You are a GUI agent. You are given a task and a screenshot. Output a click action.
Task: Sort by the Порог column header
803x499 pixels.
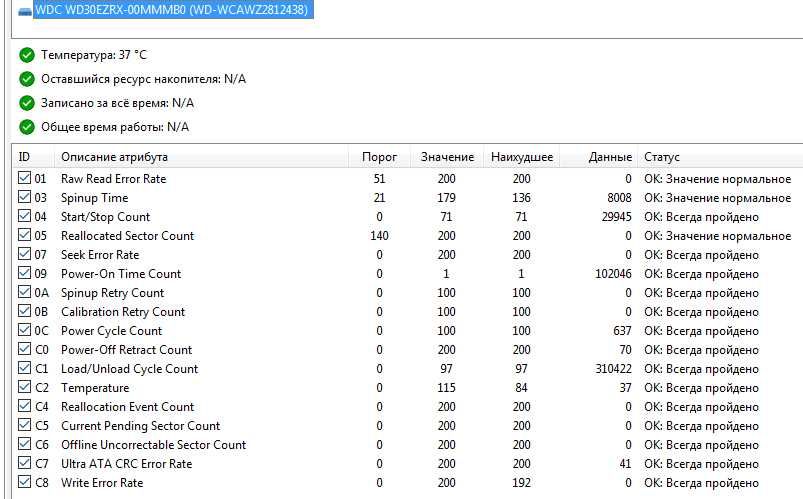coord(379,157)
